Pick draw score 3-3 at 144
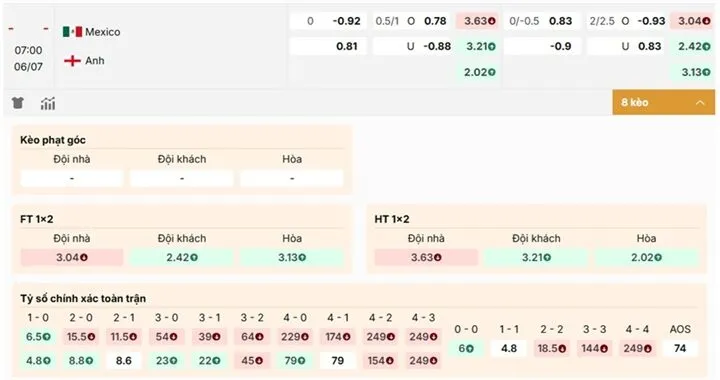The height and width of the screenshot is (380, 720). [x=594, y=348]
